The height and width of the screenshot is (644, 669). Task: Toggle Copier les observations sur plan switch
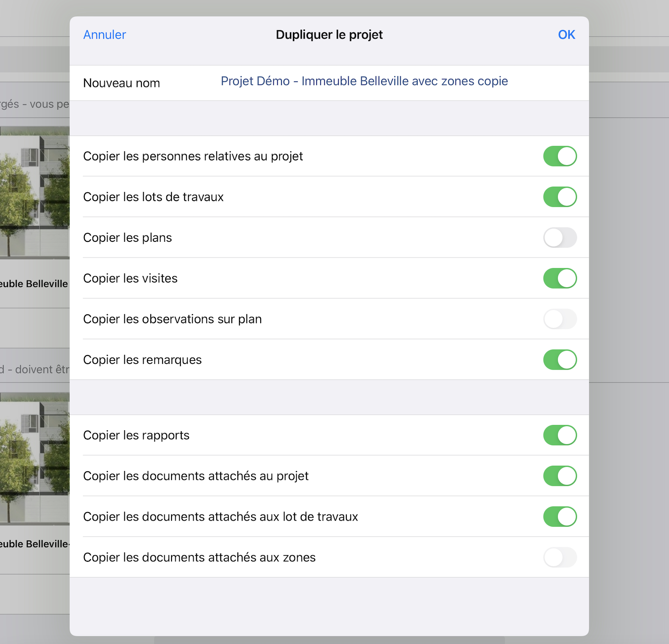[x=559, y=319]
